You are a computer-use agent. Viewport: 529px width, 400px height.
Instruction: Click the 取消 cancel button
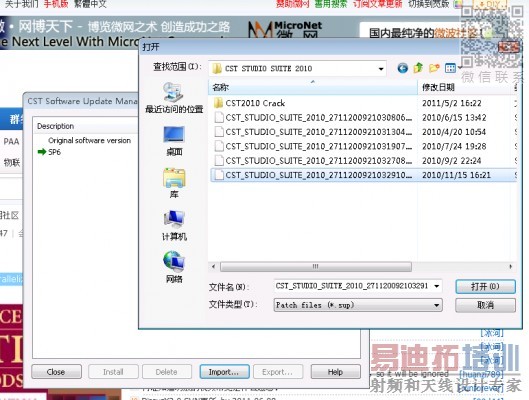pos(485,305)
